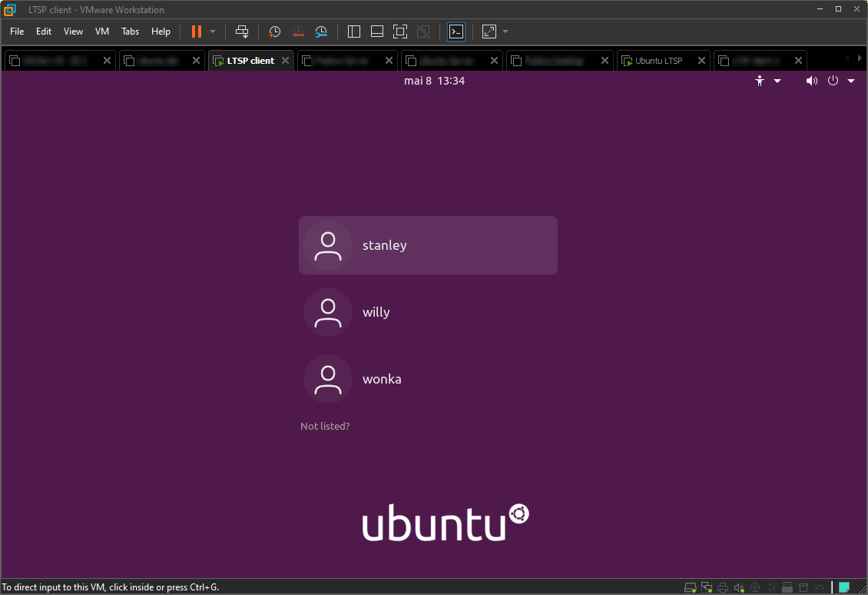Click the stretch guest display icon
Viewport: 868px width, 595px height.
point(489,32)
